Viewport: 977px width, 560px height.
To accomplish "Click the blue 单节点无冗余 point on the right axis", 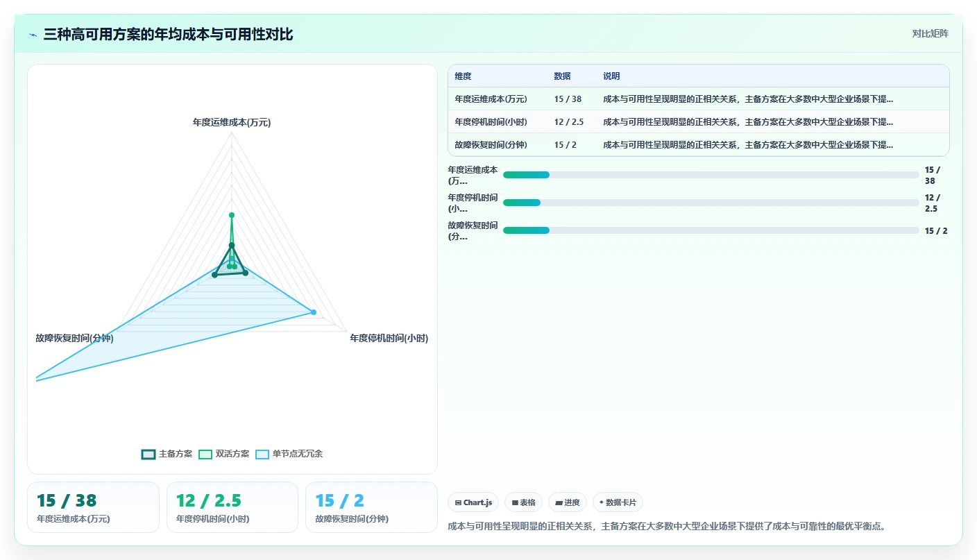I will coord(314,312).
